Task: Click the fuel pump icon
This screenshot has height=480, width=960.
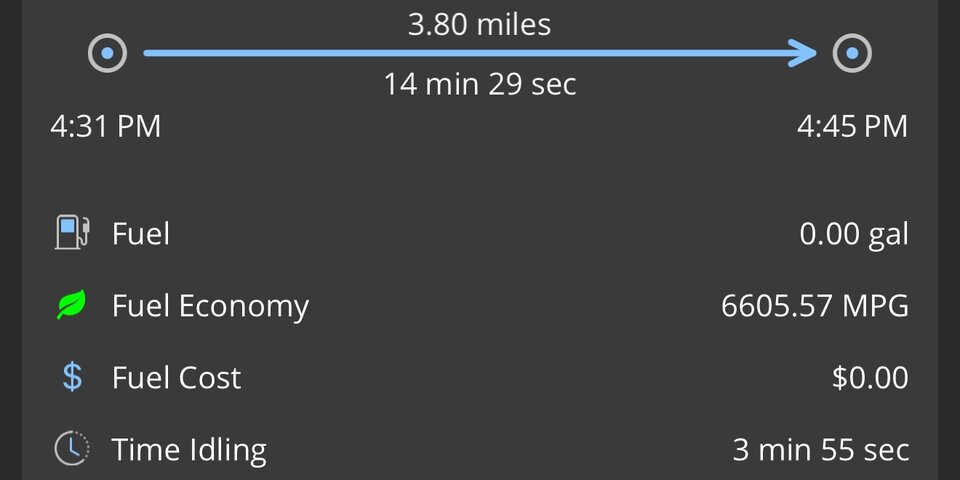Action: 72,233
